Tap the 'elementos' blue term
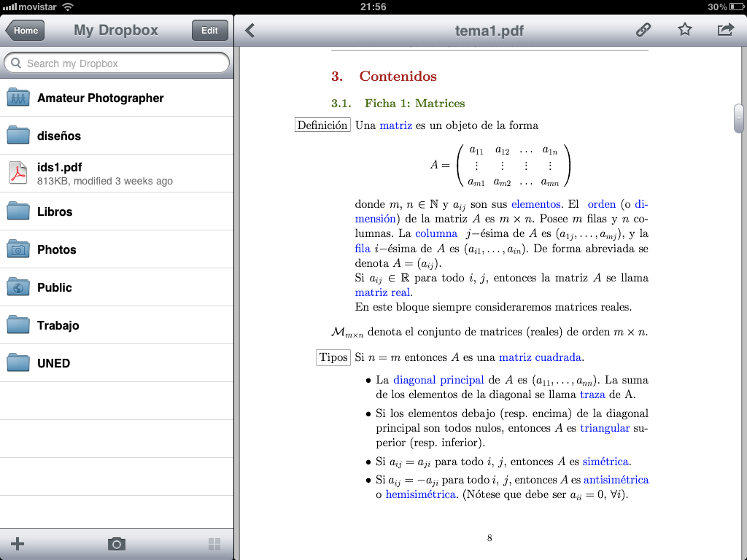This screenshot has width=747, height=560. tap(536, 204)
